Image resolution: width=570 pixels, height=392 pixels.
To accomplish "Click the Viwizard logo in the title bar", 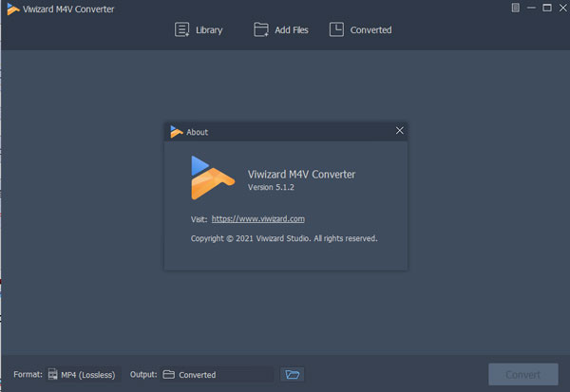I will [x=12, y=9].
